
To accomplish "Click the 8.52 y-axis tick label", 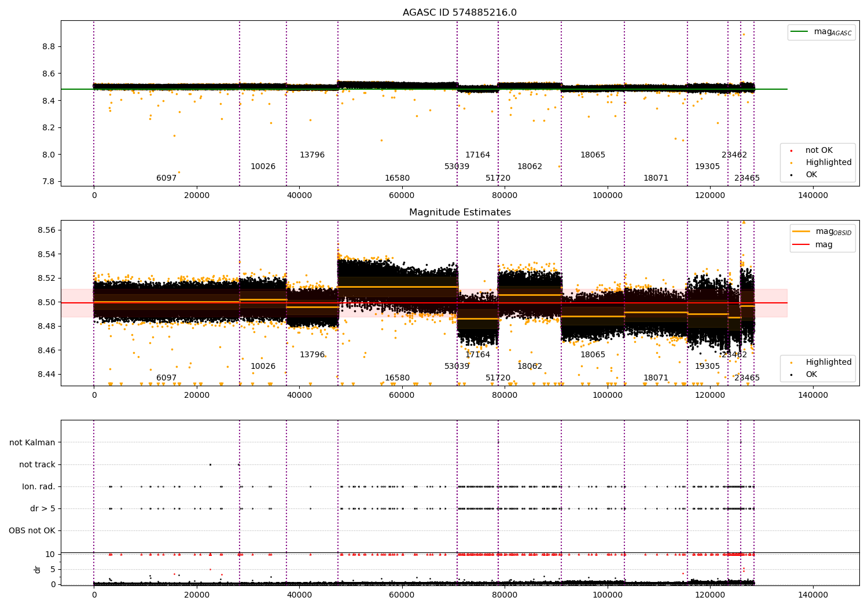I will 46,279.
